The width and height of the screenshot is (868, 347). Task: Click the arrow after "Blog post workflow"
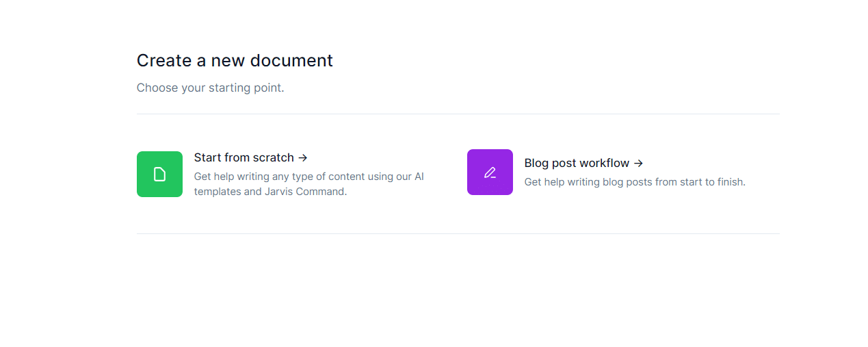(x=638, y=164)
